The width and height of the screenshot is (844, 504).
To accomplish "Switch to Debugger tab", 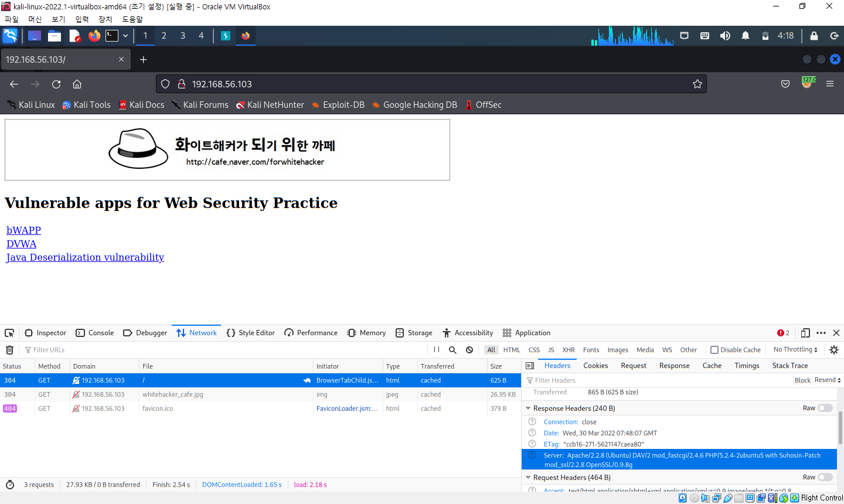I will [145, 333].
